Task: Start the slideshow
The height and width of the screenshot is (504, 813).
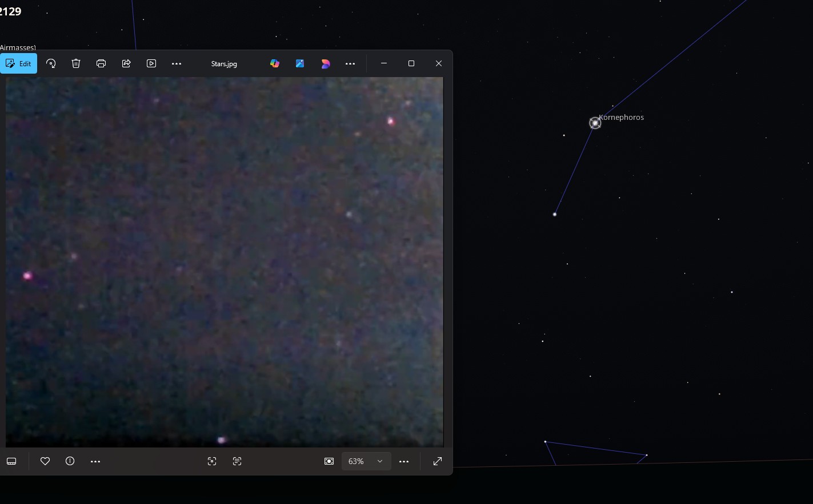Action: click(x=151, y=63)
